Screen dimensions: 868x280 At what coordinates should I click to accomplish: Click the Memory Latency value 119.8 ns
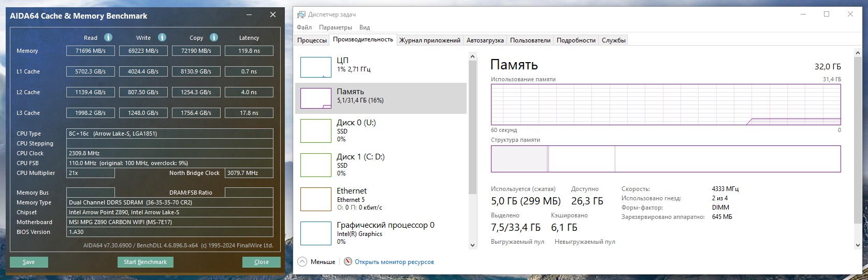(249, 51)
